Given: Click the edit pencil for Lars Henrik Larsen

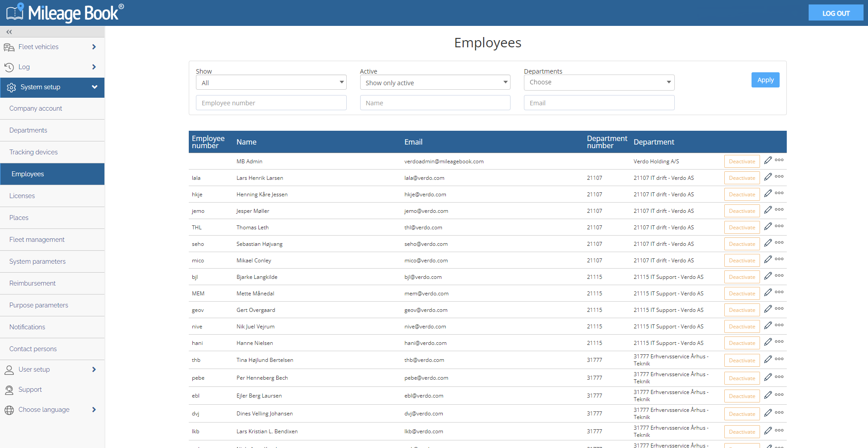Looking at the screenshot, I should pyautogui.click(x=768, y=177).
